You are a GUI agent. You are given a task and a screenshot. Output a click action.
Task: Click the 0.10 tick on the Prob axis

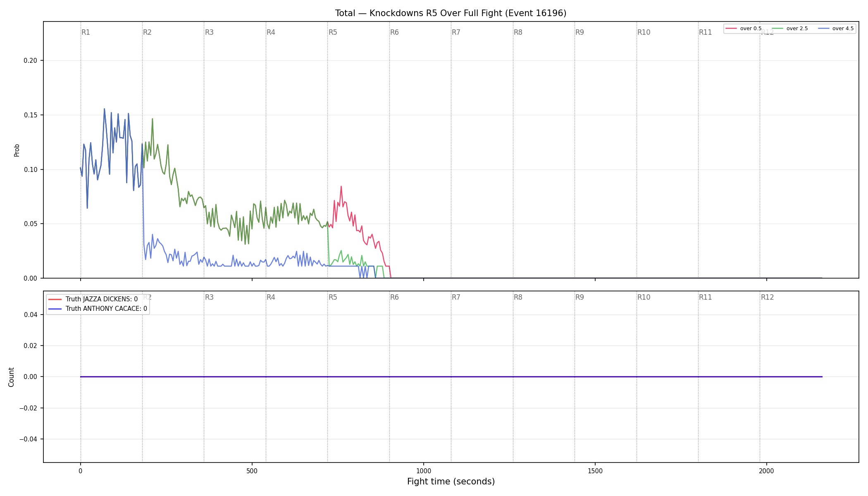pos(30,169)
